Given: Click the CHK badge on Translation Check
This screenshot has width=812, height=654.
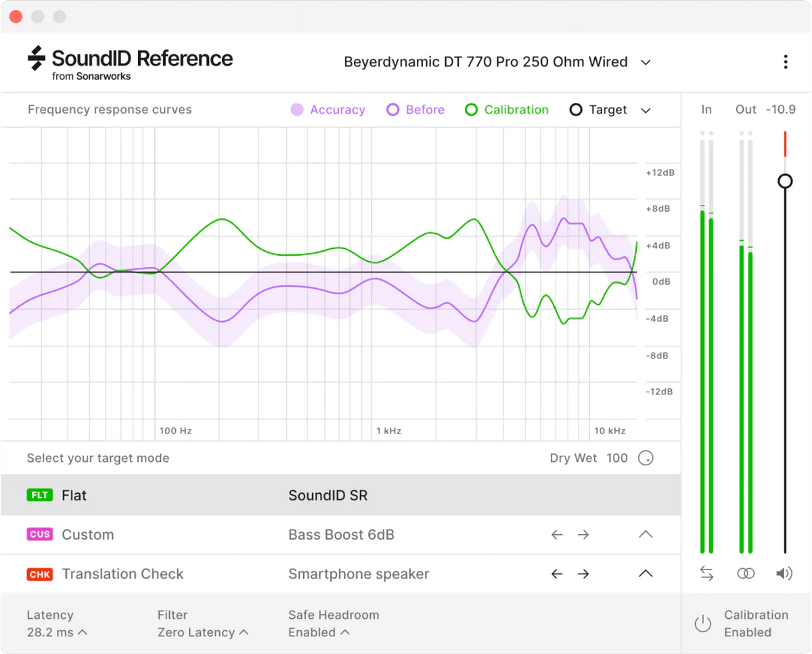Looking at the screenshot, I should [x=39, y=574].
